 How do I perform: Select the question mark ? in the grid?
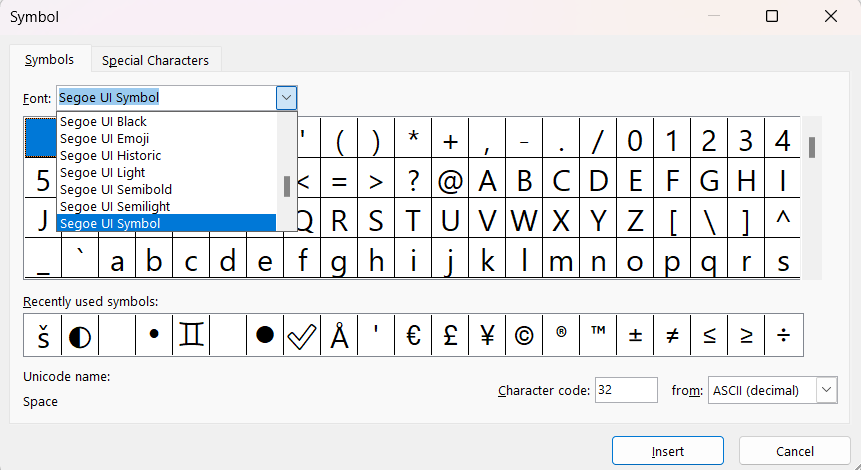point(413,178)
